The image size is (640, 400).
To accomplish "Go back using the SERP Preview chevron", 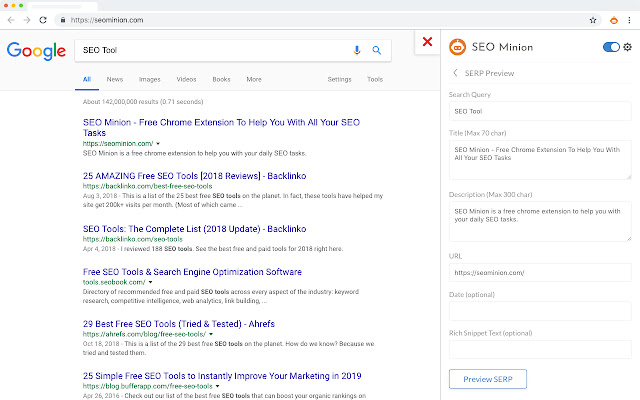I will (x=456, y=73).
